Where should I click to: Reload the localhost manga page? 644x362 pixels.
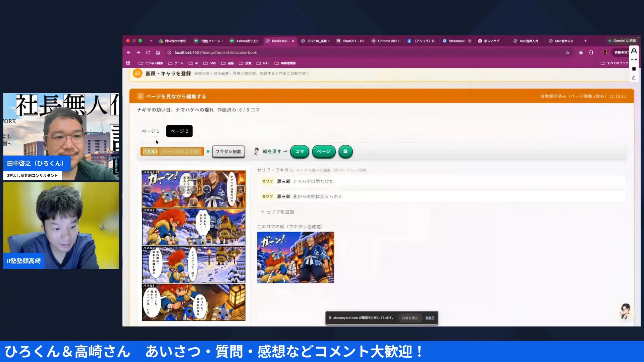click(148, 52)
